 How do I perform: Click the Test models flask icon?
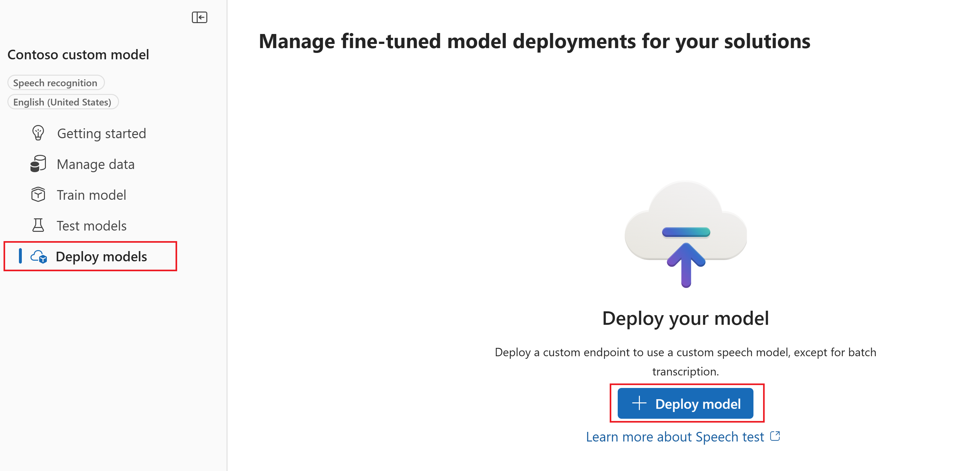pos(38,225)
